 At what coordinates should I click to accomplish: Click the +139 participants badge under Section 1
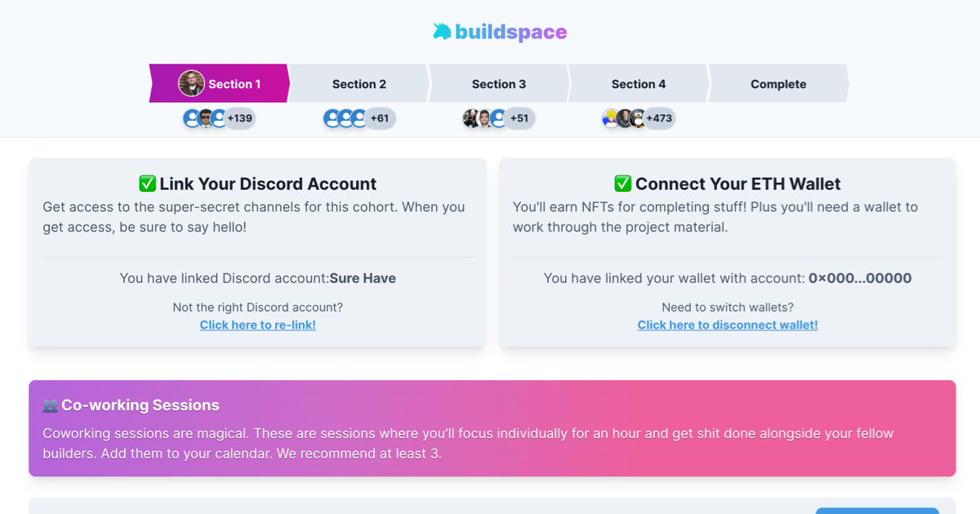click(240, 118)
